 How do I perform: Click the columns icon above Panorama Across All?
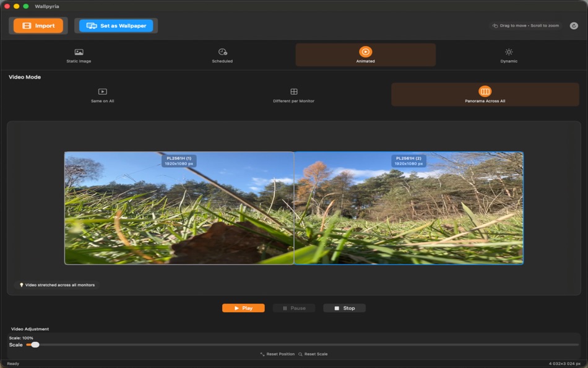(485, 91)
